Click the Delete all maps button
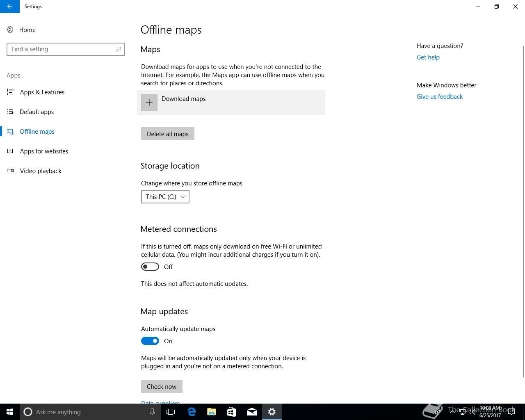This screenshot has width=525, height=420. (x=168, y=134)
